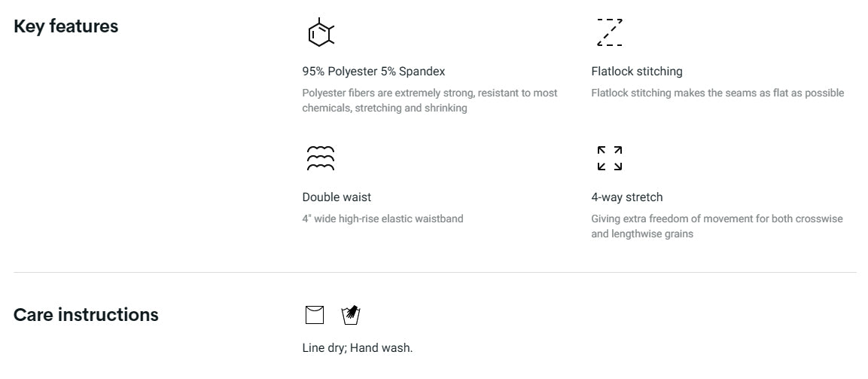868x379 pixels.
Task: Click the Flatlock stitching title text
Action: (x=637, y=72)
